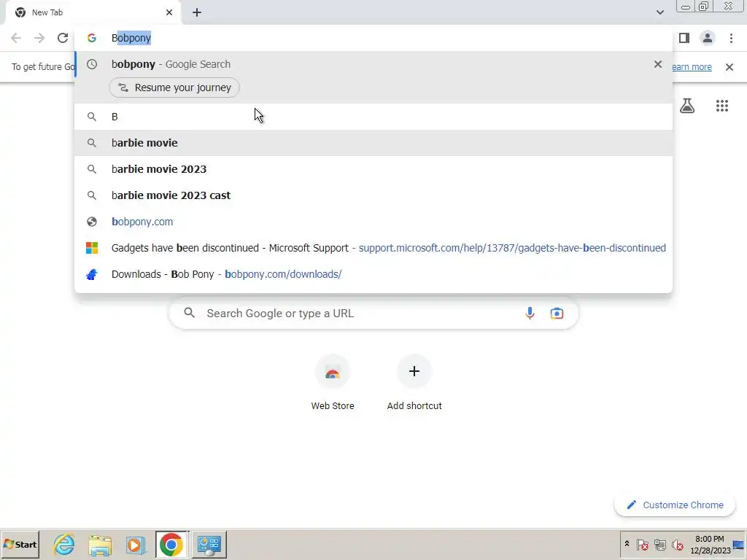747x560 pixels.
Task: Open Chrome's three-dot menu
Action: (731, 38)
